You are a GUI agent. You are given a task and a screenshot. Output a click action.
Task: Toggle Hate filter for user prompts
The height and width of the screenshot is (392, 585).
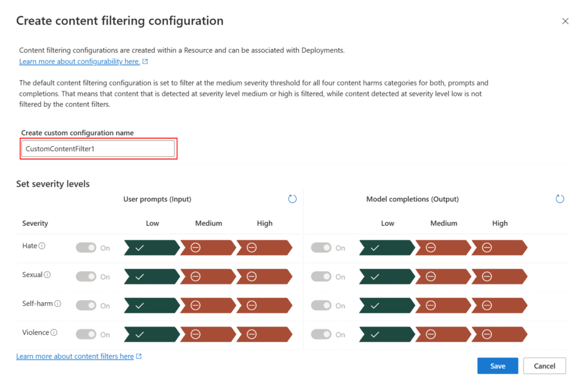pyautogui.click(x=86, y=247)
